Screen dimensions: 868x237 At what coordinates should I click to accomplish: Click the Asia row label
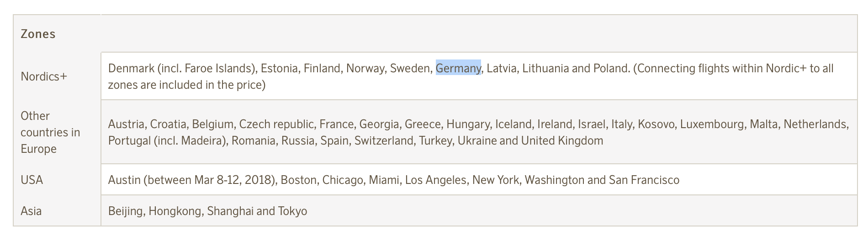31,211
